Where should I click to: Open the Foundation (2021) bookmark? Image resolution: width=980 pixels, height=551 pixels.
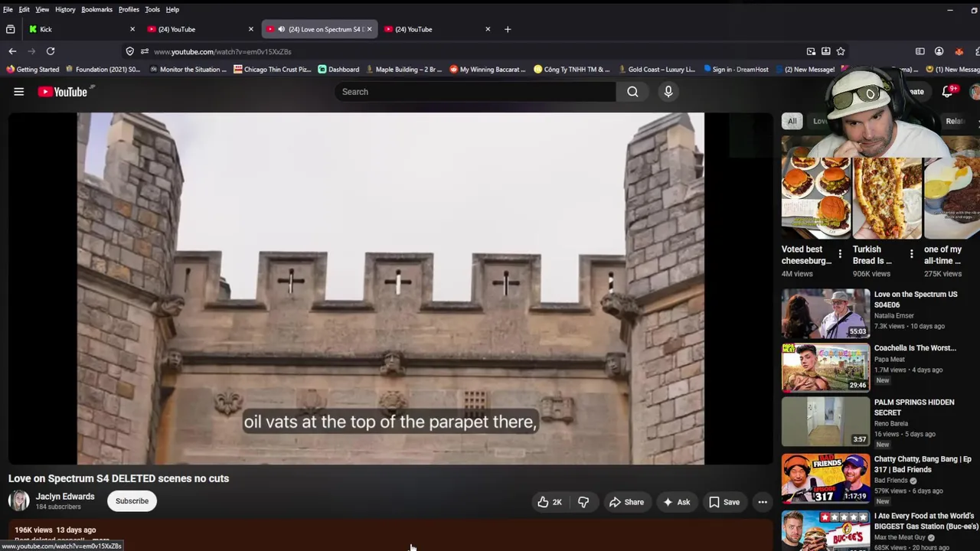pyautogui.click(x=103, y=69)
